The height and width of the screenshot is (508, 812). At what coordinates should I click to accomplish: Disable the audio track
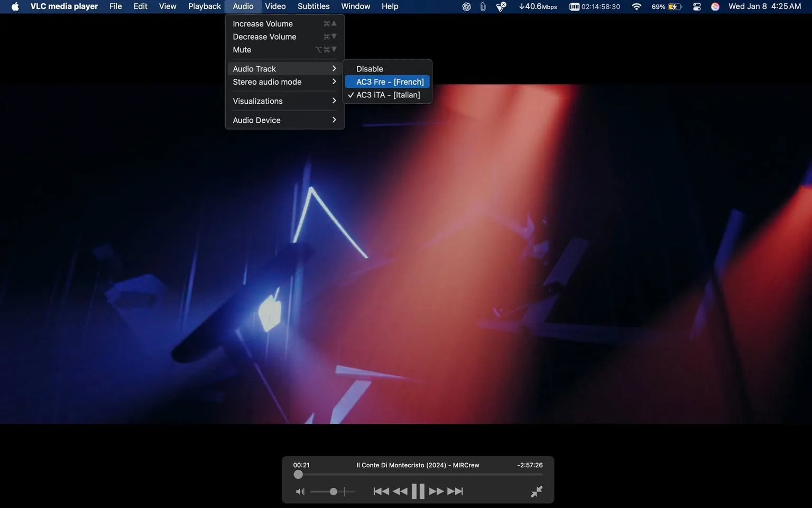[x=369, y=68]
